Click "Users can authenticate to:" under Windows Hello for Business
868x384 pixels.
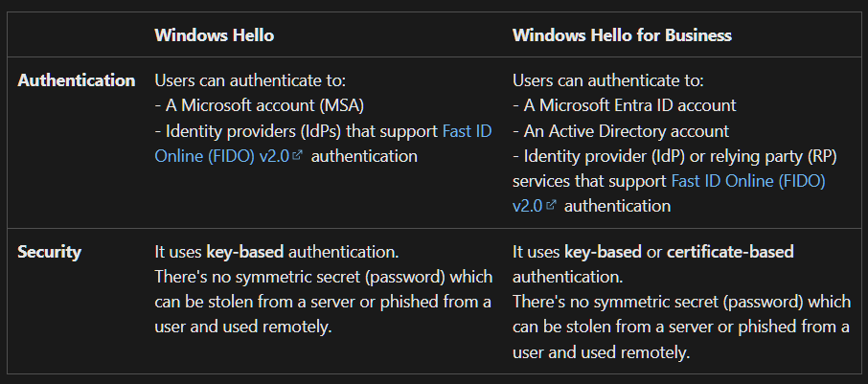[x=607, y=80]
